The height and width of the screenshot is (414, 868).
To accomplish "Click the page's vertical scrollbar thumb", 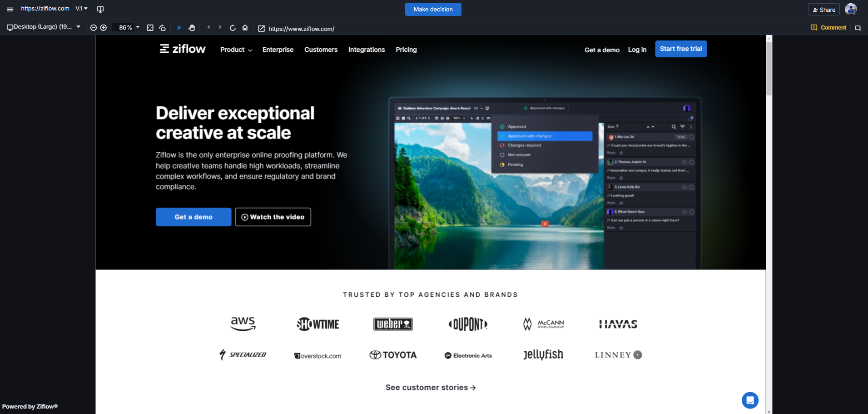I will [x=769, y=68].
